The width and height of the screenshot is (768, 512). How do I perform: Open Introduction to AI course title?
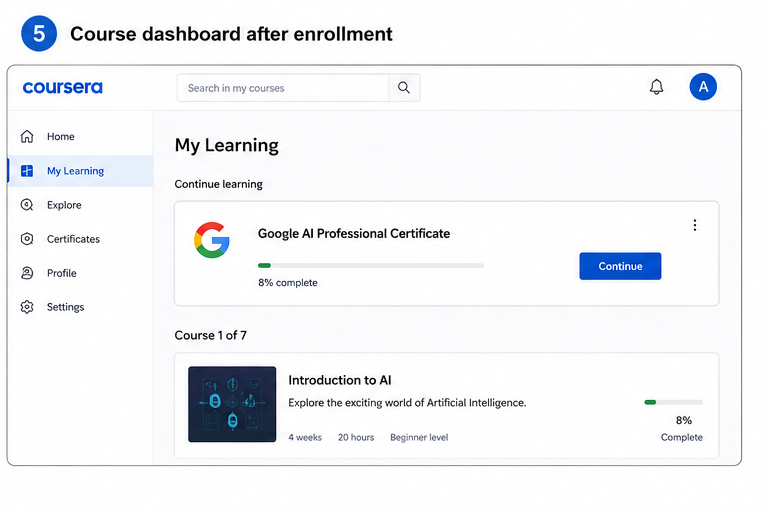pos(339,380)
